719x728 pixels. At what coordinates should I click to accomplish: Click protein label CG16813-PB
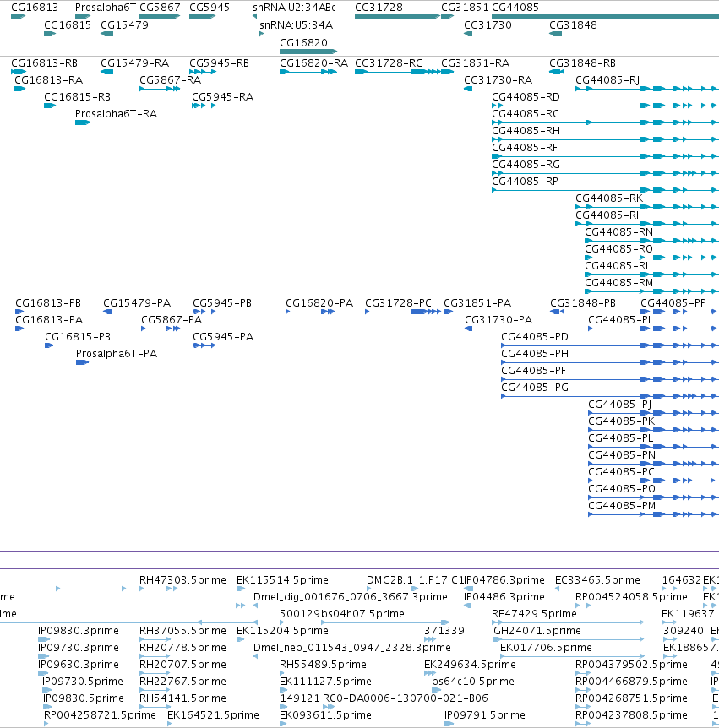click(48, 303)
